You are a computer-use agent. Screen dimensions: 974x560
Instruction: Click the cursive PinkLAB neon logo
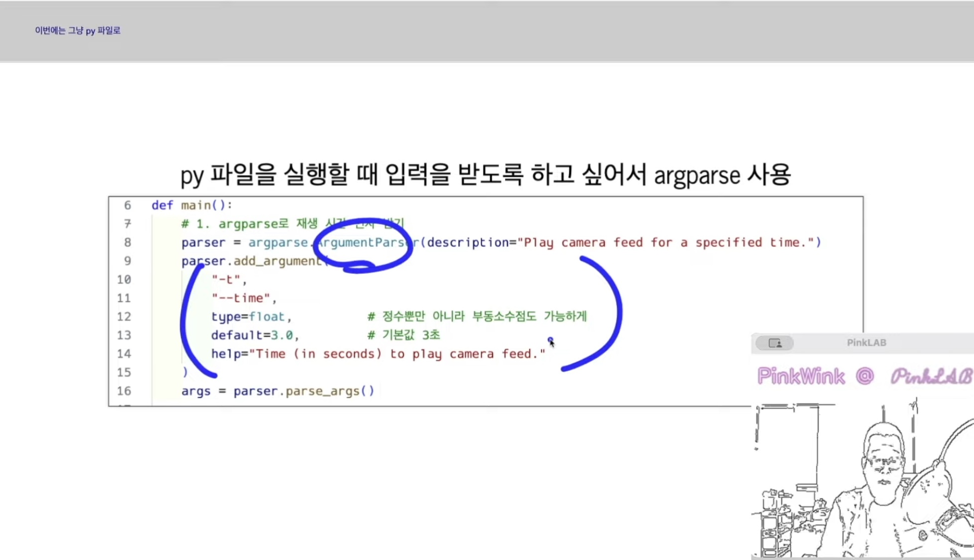(x=931, y=376)
